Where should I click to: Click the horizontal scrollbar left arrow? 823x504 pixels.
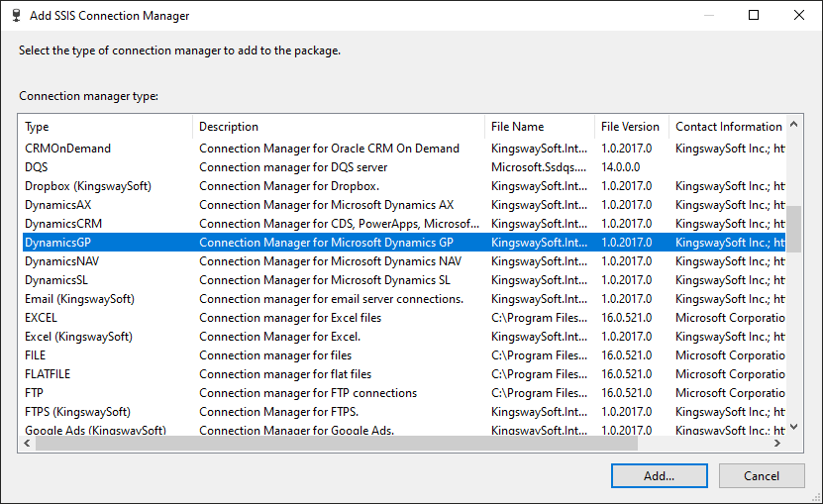(x=28, y=444)
